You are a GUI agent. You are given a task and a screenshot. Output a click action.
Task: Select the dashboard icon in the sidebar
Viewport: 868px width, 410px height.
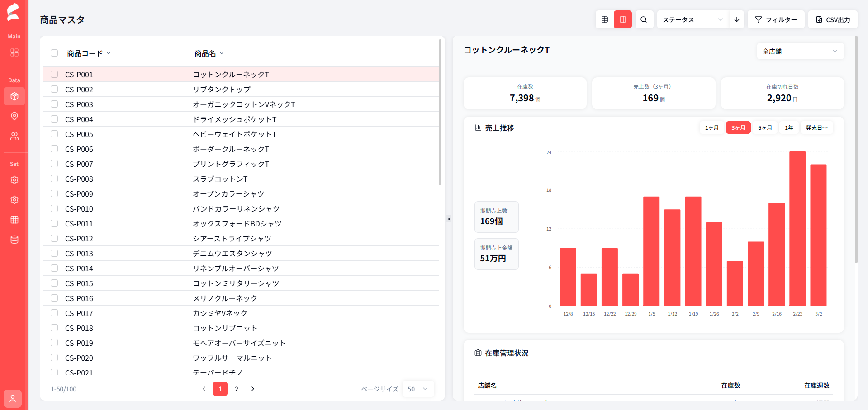[14, 52]
